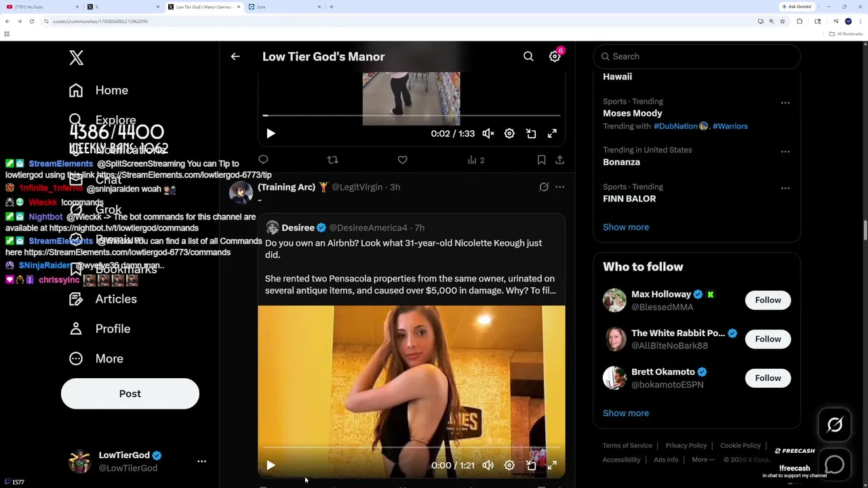
Task: Open Desiree video settings gear
Action: tap(509, 466)
